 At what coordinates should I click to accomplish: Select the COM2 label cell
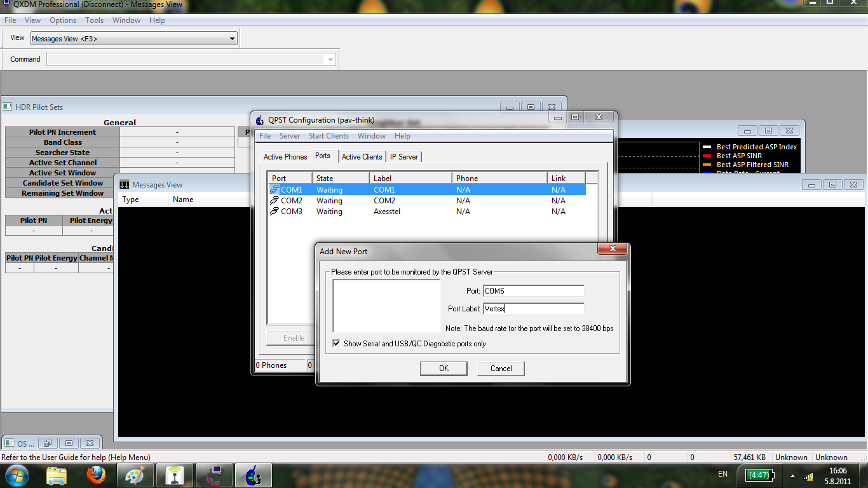tap(384, 201)
